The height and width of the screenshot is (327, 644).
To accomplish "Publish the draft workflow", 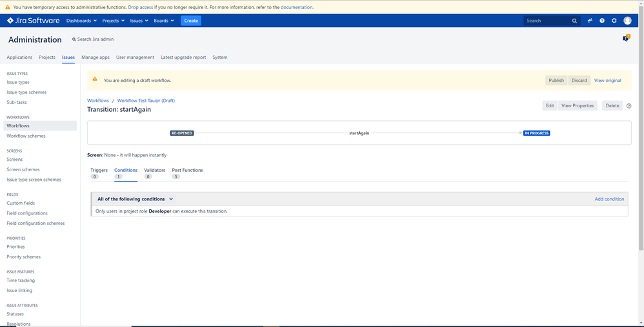I will coord(556,81).
